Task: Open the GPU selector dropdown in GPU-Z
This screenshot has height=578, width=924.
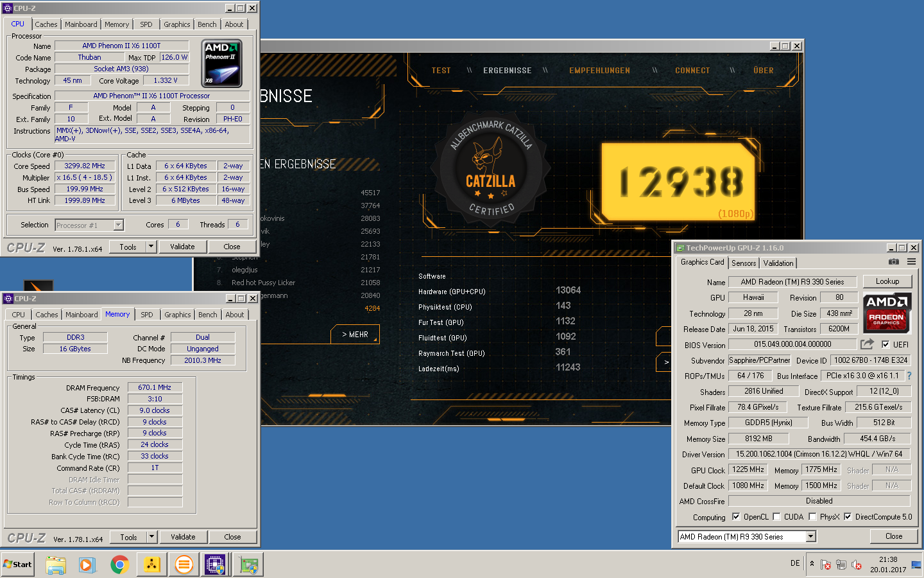Action: [x=810, y=536]
